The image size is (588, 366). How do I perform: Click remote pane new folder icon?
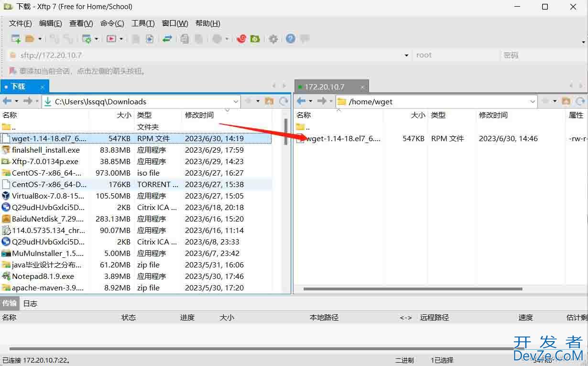pyautogui.click(x=566, y=101)
